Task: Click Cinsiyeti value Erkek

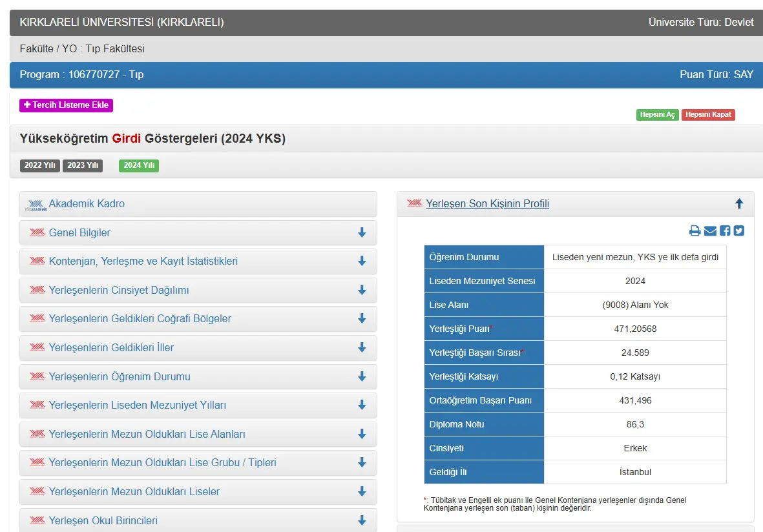Action: point(635,448)
